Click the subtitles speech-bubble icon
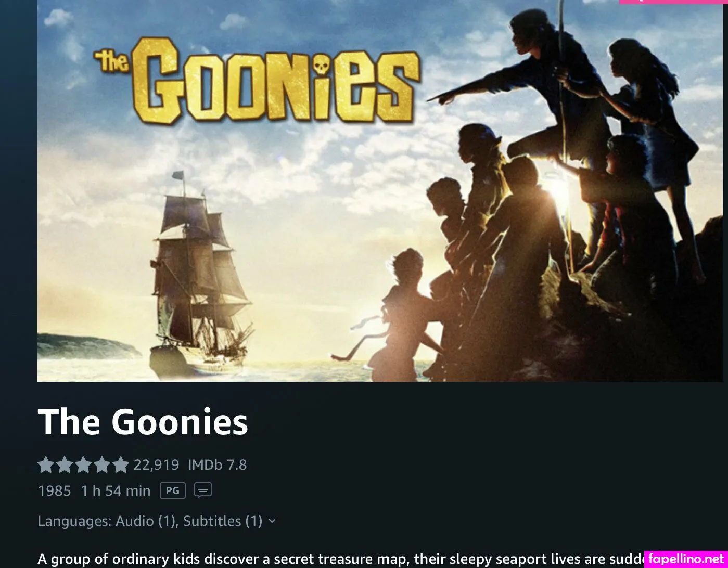Screen dimensions: 728x568 203,490
